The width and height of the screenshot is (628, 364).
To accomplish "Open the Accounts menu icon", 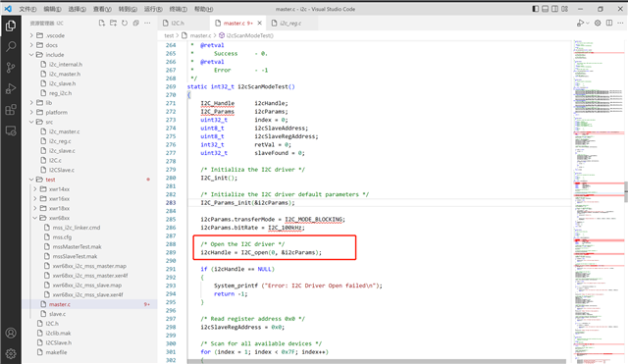I will click(x=11, y=333).
